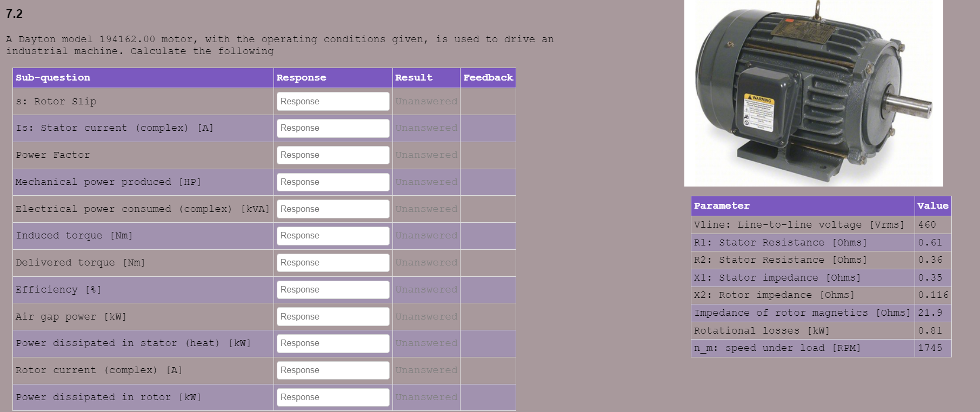
Task: Click the Power dissipated in rotor field
Action: 333,397
